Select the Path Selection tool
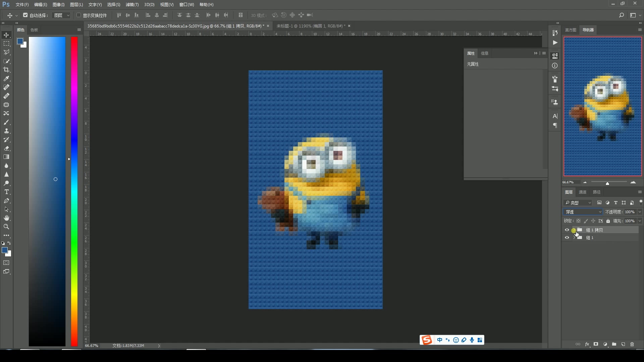 (x=6, y=209)
